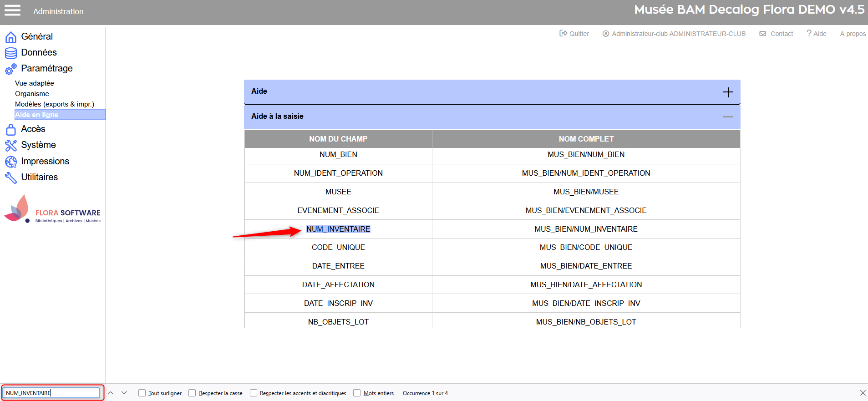Click the Accès padlock icon

point(11,130)
